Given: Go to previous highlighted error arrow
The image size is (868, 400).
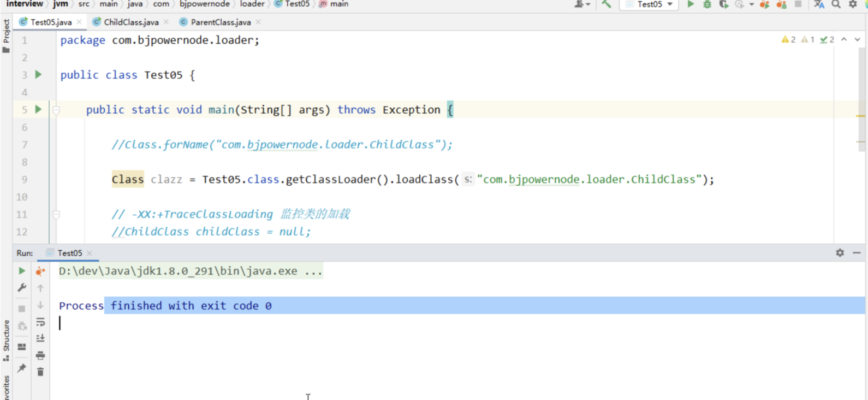Looking at the screenshot, I should (844, 39).
